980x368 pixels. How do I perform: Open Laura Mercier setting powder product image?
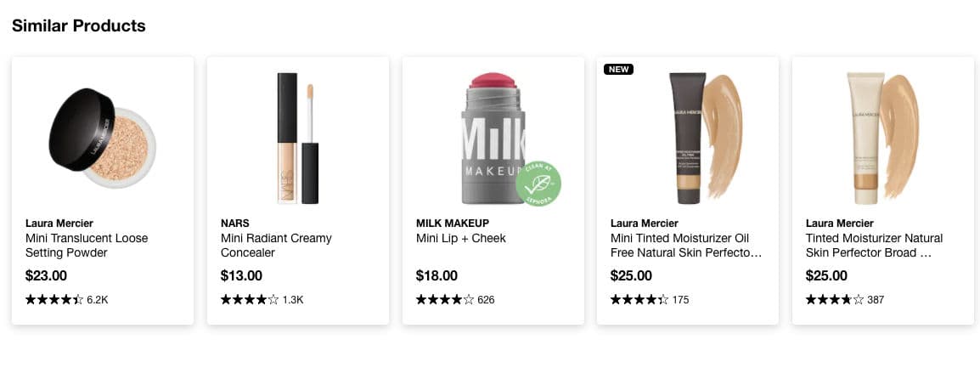point(103,139)
